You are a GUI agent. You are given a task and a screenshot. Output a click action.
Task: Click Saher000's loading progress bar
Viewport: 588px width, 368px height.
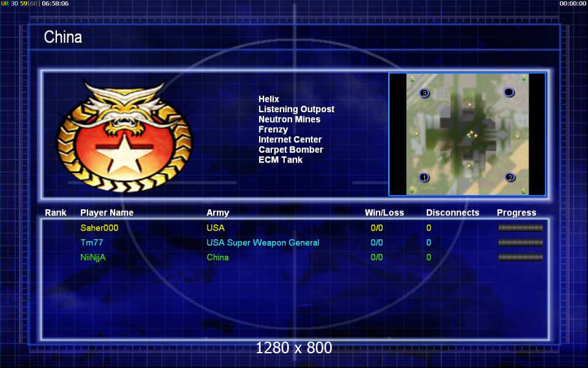pos(521,228)
